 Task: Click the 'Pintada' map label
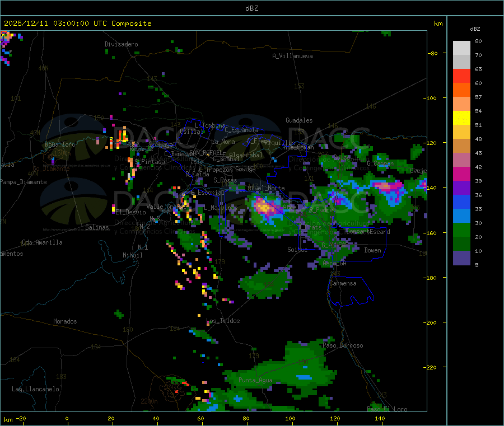pos(153,162)
